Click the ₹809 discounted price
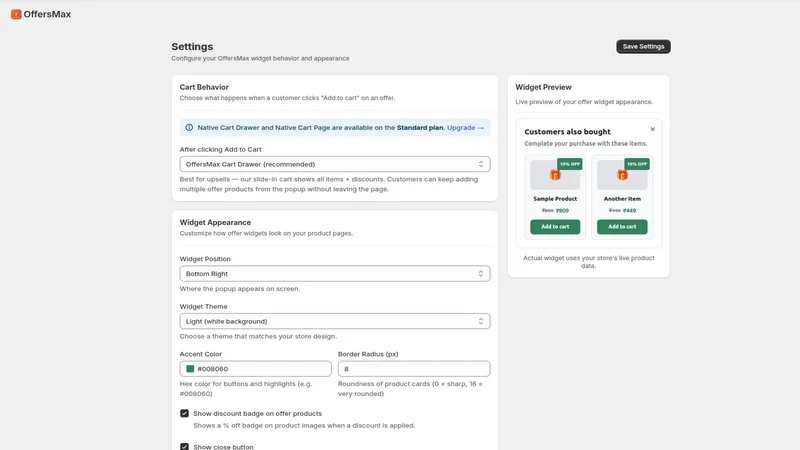The height and width of the screenshot is (450, 800). [562, 210]
